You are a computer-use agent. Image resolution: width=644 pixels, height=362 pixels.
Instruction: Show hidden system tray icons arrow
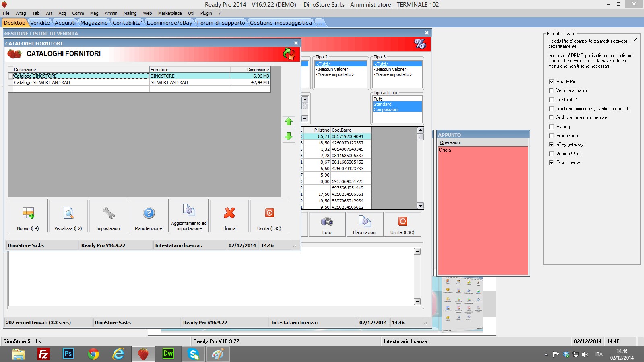pyautogui.click(x=546, y=354)
